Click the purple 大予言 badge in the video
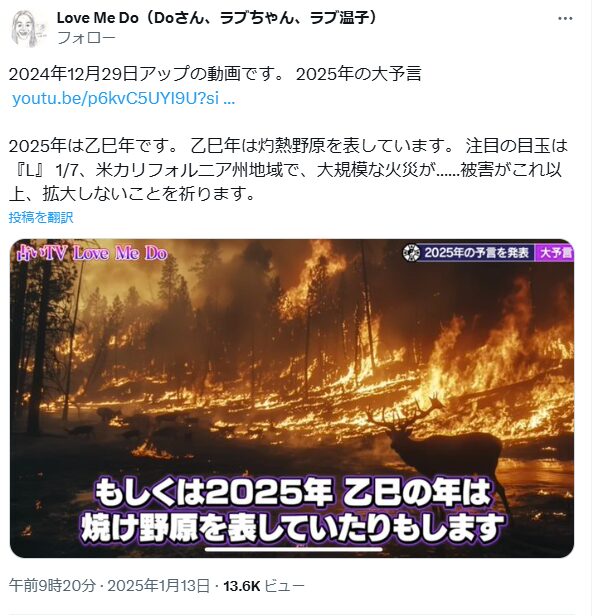The height and width of the screenshot is (616, 595). coord(555,253)
